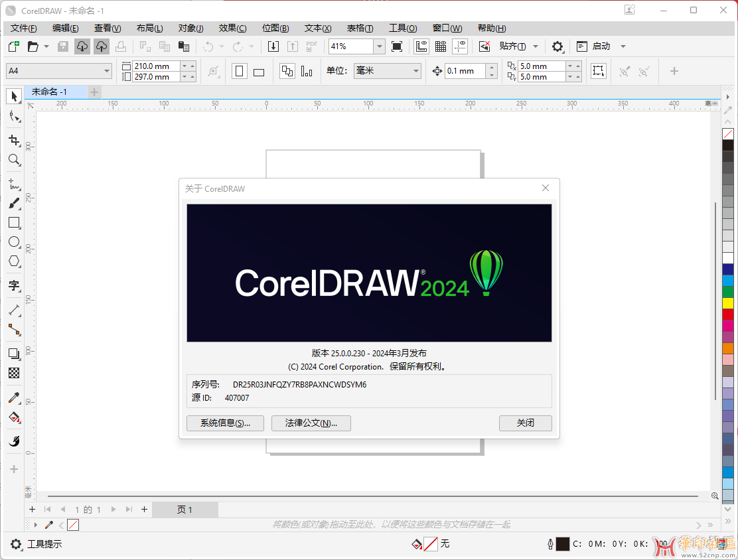
Task: Select the Text tool
Action: 14,285
